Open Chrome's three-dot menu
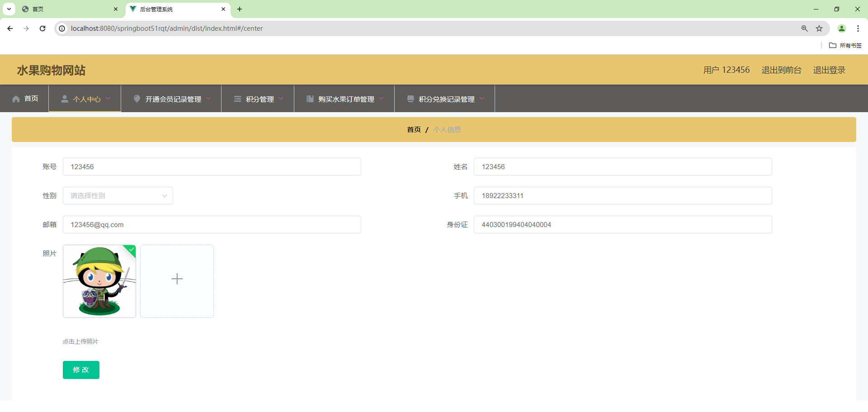Screen dimensions: 868x412 tap(858, 28)
